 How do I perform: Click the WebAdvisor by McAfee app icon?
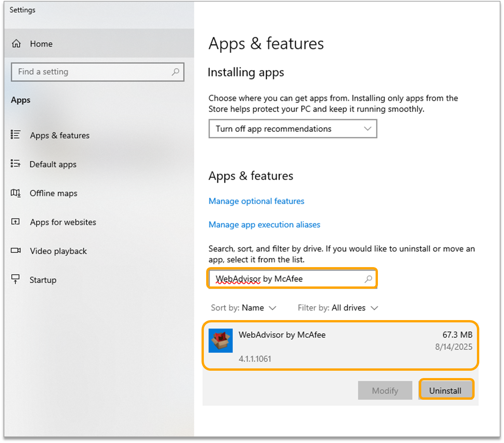tap(220, 341)
